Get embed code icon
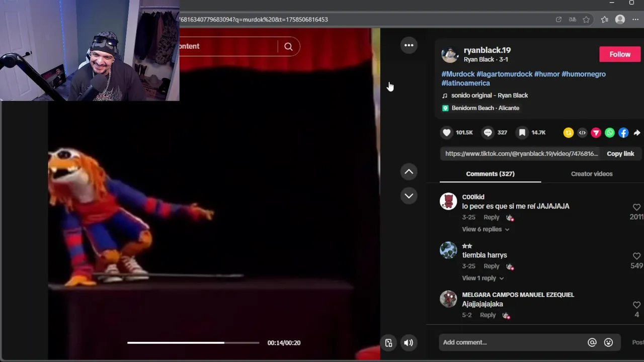 click(x=582, y=133)
